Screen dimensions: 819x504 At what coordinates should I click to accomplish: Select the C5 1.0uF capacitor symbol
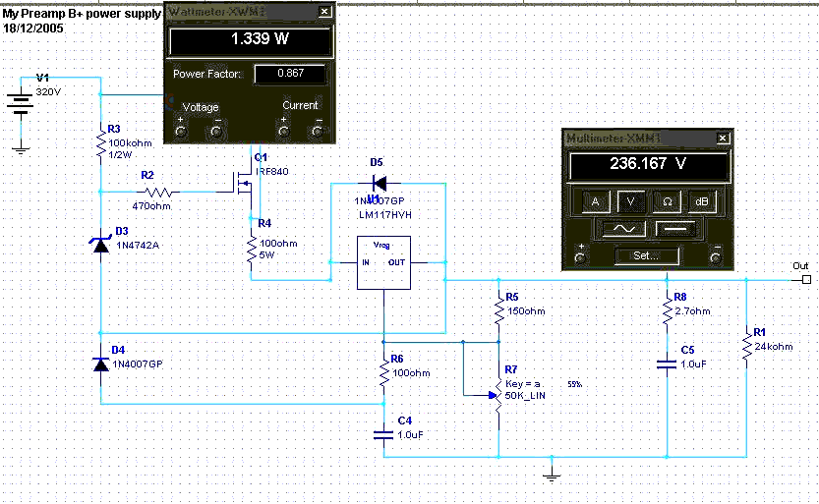tap(667, 364)
